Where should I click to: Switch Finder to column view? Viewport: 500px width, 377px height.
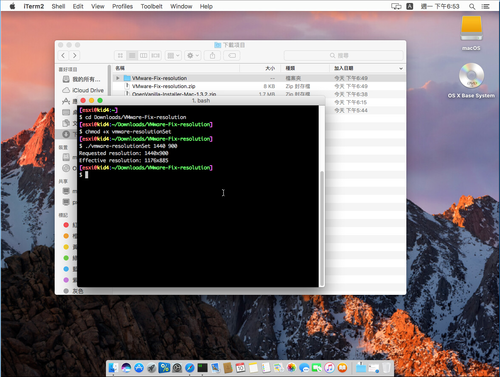click(144, 55)
